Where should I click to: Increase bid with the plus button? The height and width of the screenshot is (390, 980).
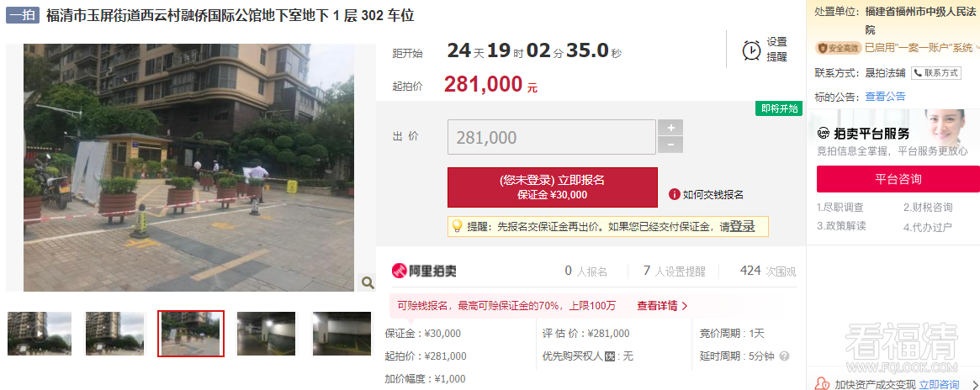pos(670,128)
